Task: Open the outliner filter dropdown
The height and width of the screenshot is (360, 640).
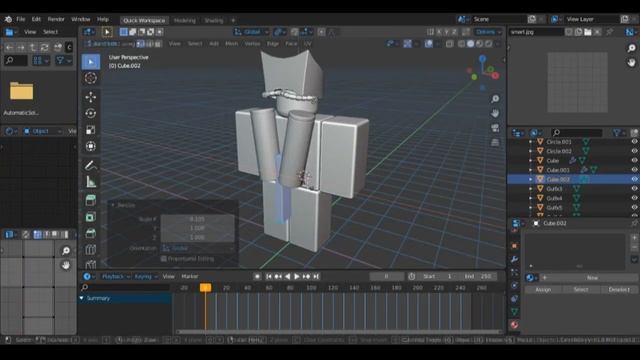Action: (x=618, y=133)
